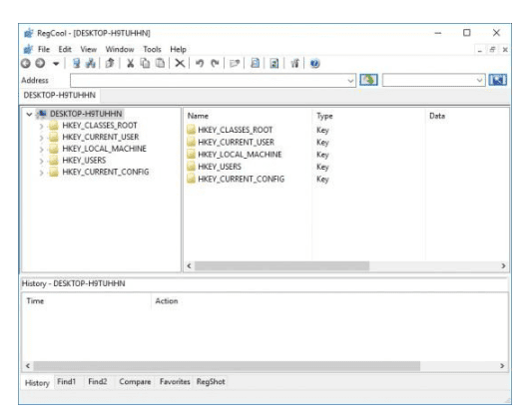Expand HKEY_CLASSES_ROOT in the tree
The width and height of the screenshot is (529, 420).
point(41,126)
